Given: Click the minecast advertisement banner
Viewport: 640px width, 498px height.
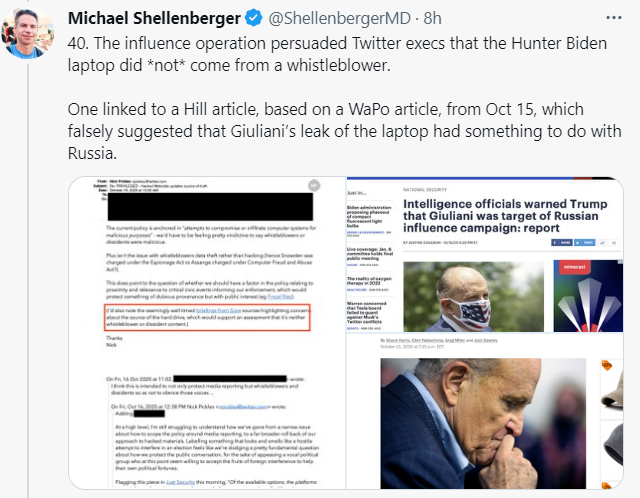Looking at the screenshot, I should pos(588,296).
